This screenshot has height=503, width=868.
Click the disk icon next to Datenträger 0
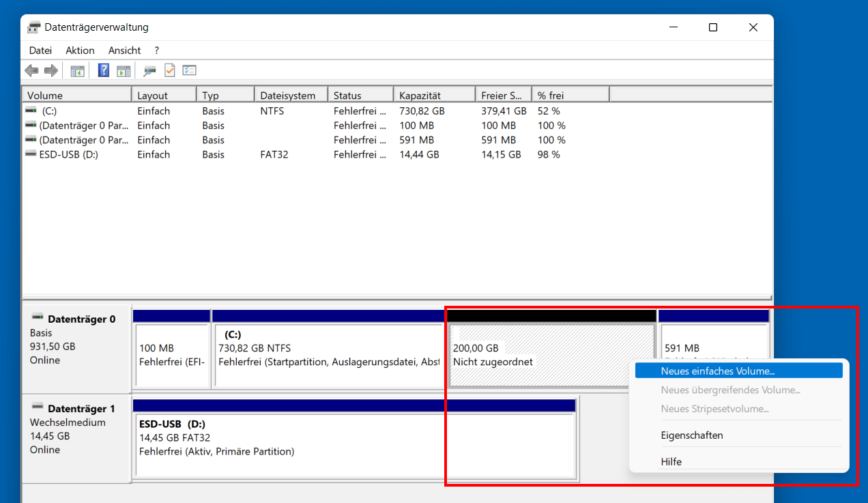coord(38,318)
